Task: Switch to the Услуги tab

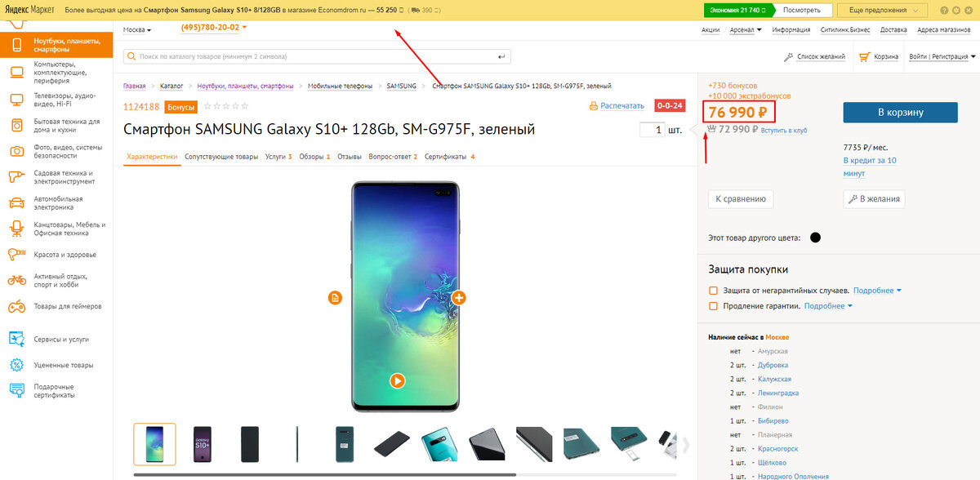Action: (x=278, y=156)
